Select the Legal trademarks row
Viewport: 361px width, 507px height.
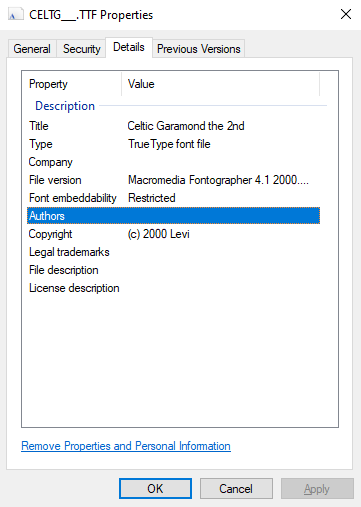tap(173, 252)
